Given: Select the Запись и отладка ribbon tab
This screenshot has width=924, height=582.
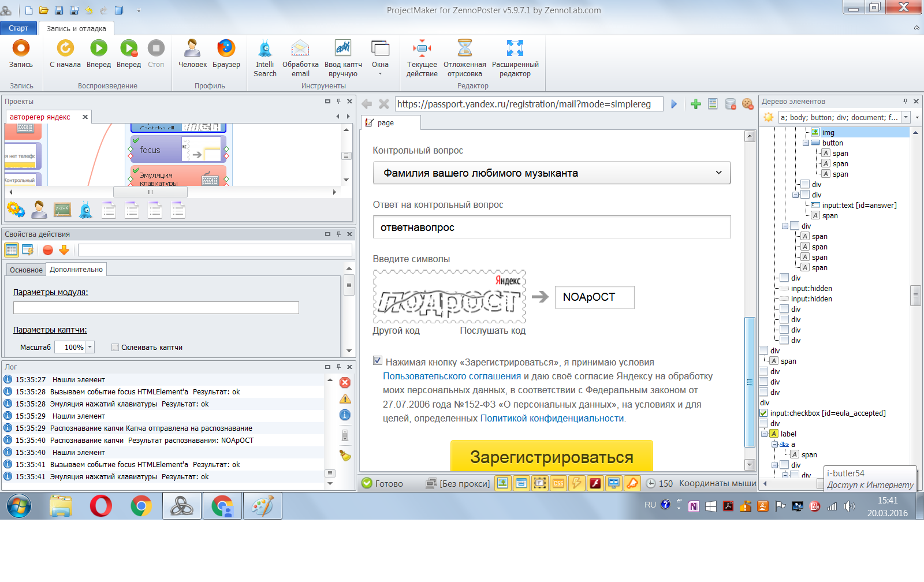Looking at the screenshot, I should [76, 28].
